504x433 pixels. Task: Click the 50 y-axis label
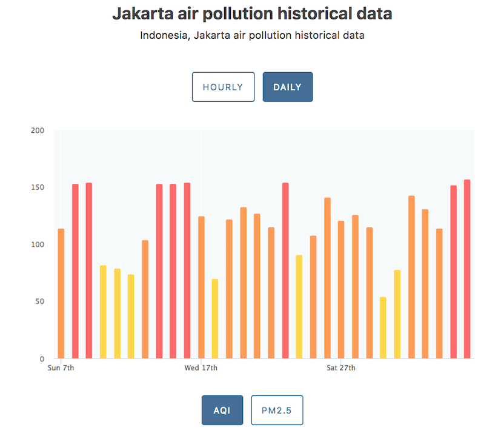point(40,301)
